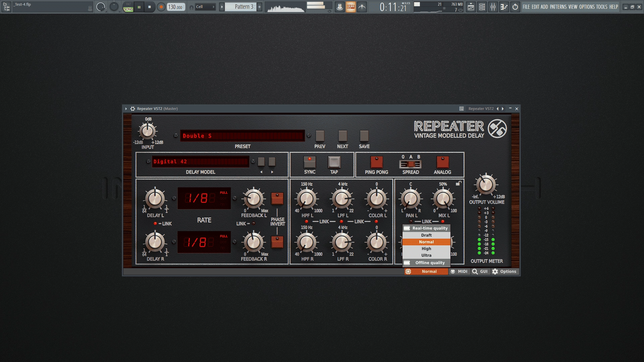Click the OUTPUT VOLUME knob

pos(486,185)
